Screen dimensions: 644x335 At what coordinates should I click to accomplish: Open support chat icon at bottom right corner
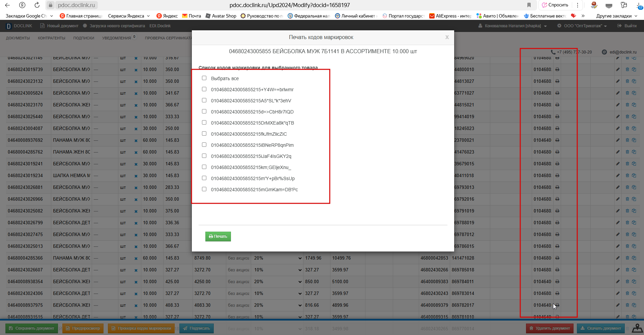pyautogui.click(x=637, y=328)
